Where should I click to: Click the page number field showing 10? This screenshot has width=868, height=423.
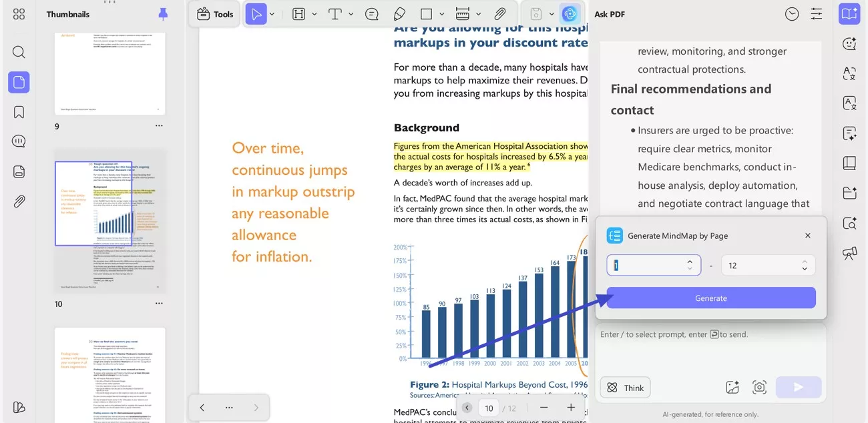[489, 408]
